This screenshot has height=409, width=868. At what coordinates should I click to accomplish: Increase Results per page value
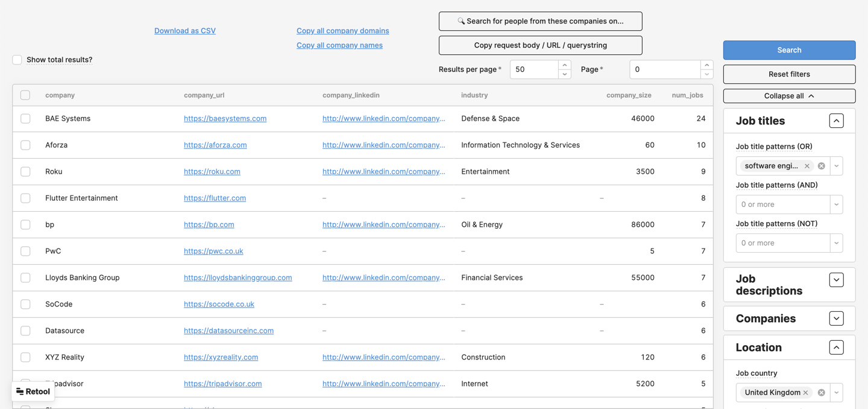564,65
